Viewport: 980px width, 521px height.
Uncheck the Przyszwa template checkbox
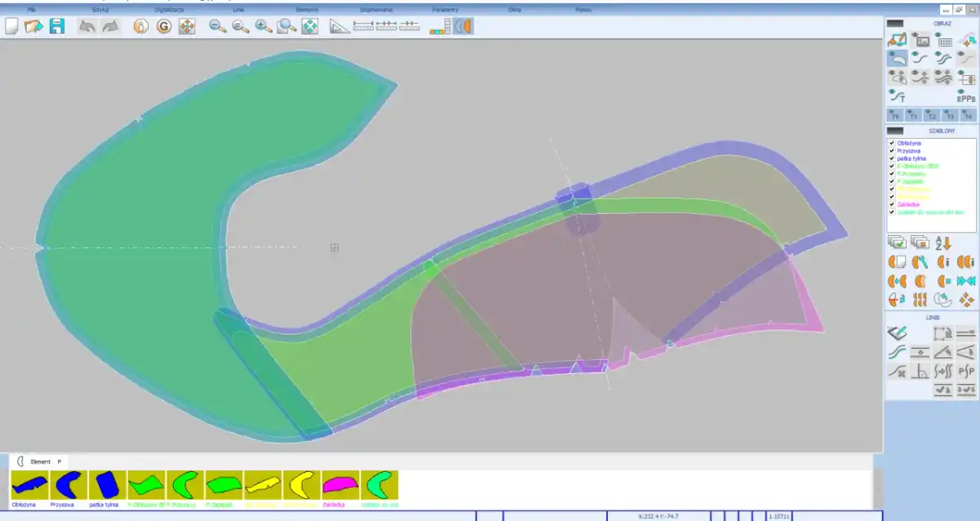(892, 151)
